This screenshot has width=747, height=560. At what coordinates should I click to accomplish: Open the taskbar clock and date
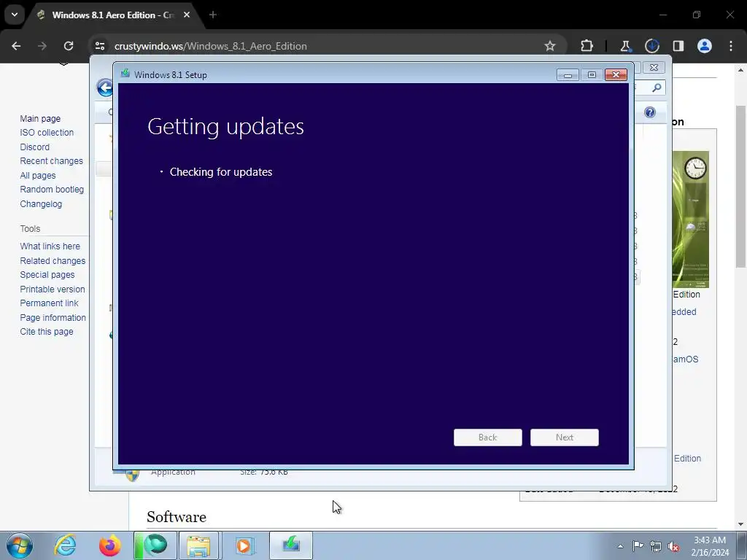pyautogui.click(x=710, y=546)
